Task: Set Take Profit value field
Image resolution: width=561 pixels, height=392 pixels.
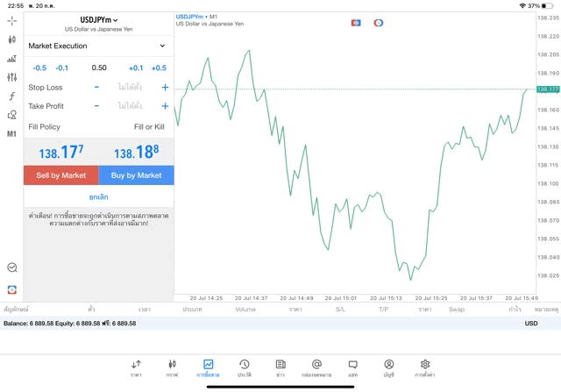Action: [131, 106]
